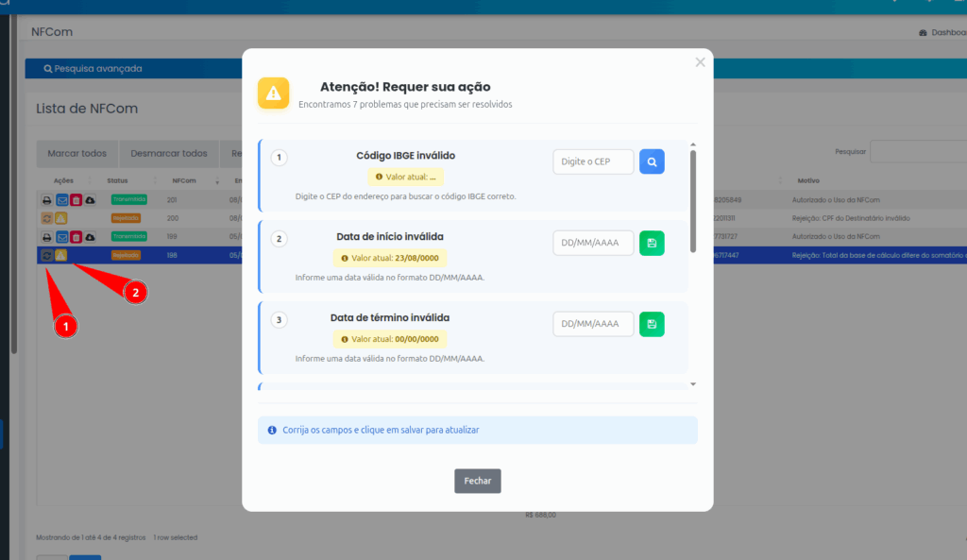Save the invalid end date with green icon

point(652,324)
